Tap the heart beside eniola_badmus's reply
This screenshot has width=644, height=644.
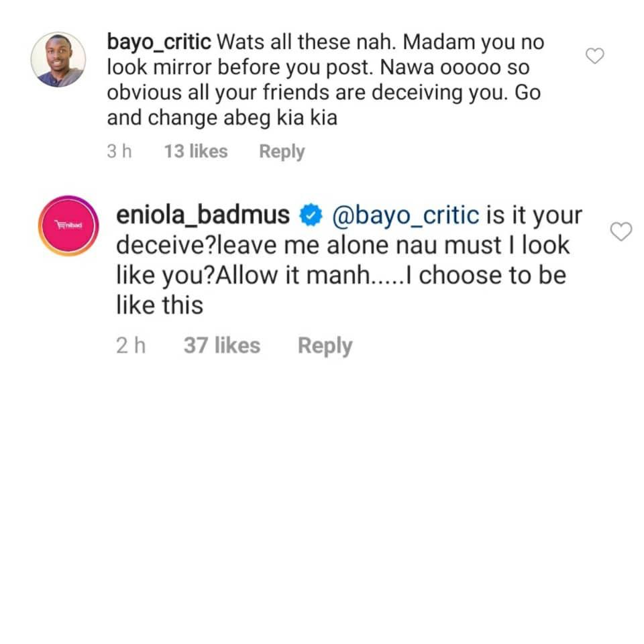pos(621,231)
